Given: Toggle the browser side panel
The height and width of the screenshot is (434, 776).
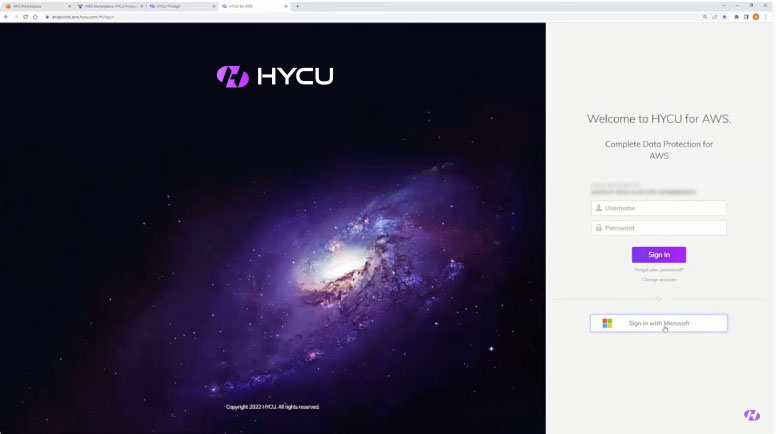Looking at the screenshot, I should [746, 17].
